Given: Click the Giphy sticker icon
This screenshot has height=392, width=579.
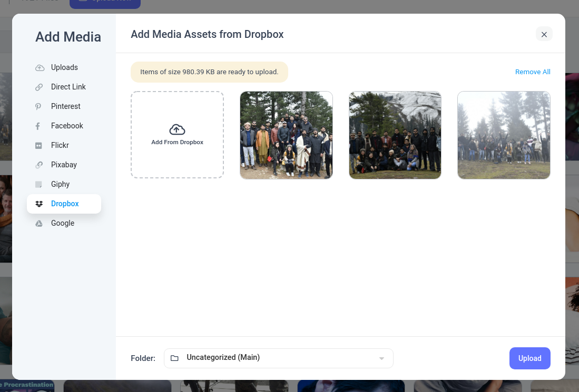Looking at the screenshot, I should pos(38,184).
